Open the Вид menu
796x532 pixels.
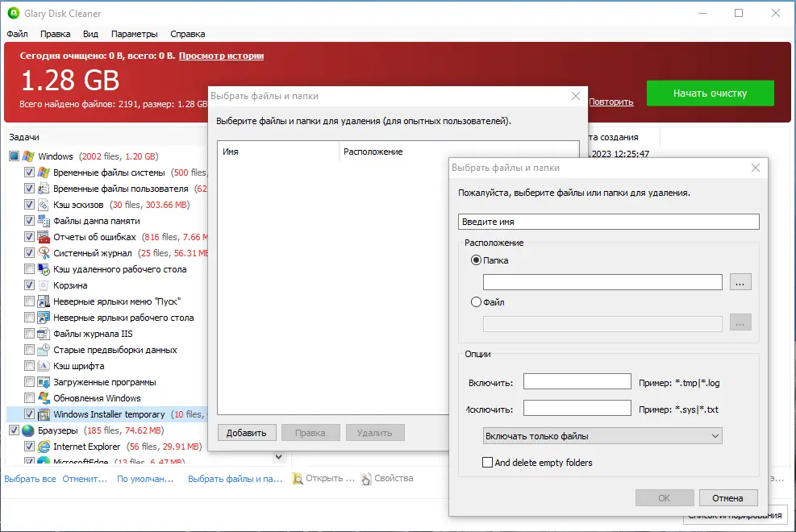pyautogui.click(x=90, y=34)
